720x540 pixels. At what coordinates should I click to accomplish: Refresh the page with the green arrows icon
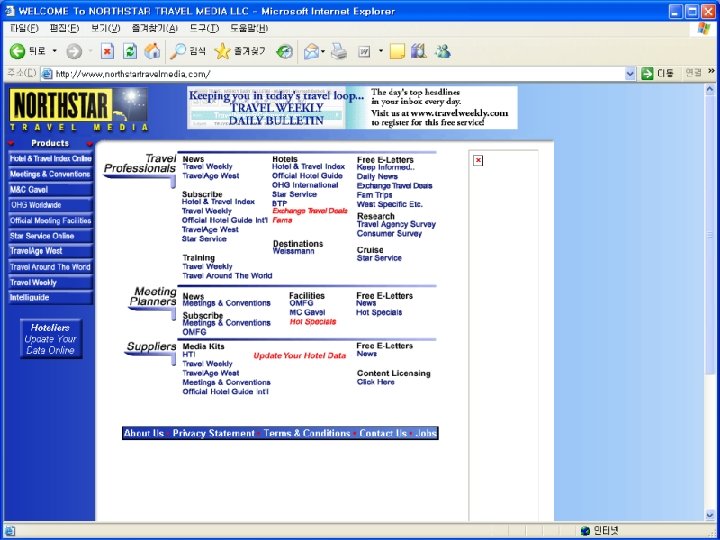[x=130, y=51]
